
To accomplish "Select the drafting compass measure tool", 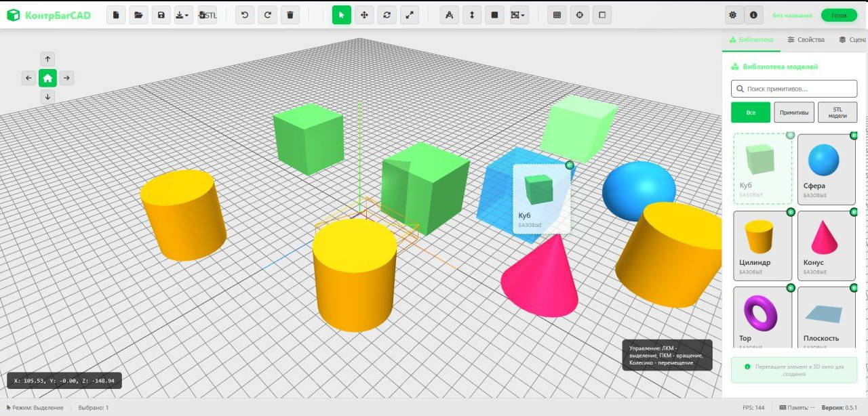I will pos(450,15).
